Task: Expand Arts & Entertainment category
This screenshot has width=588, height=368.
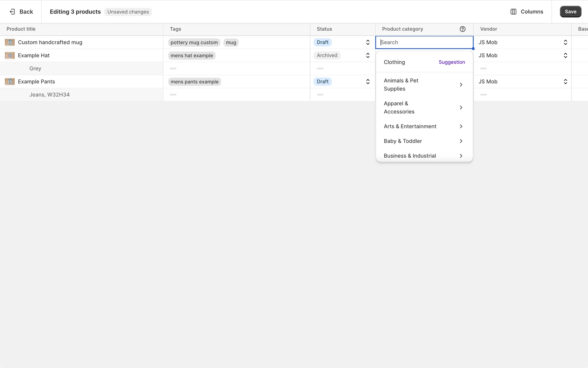Action: [x=461, y=126]
